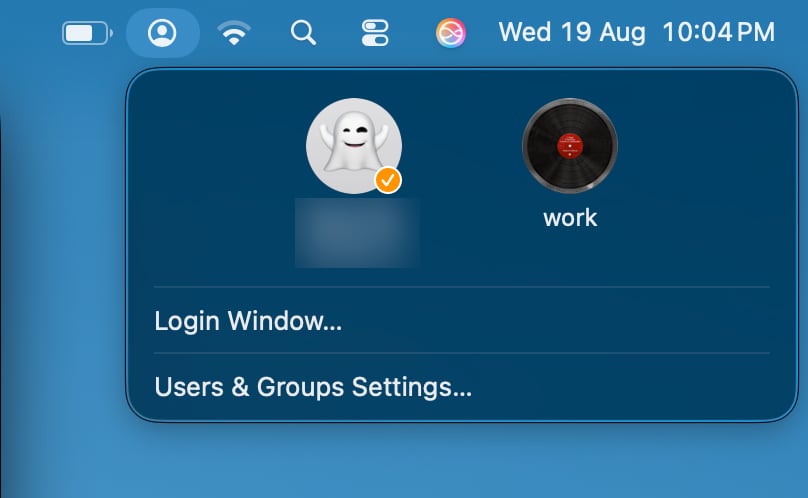Switch to the work user vinyl avatar
The height and width of the screenshot is (498, 808).
pos(569,146)
